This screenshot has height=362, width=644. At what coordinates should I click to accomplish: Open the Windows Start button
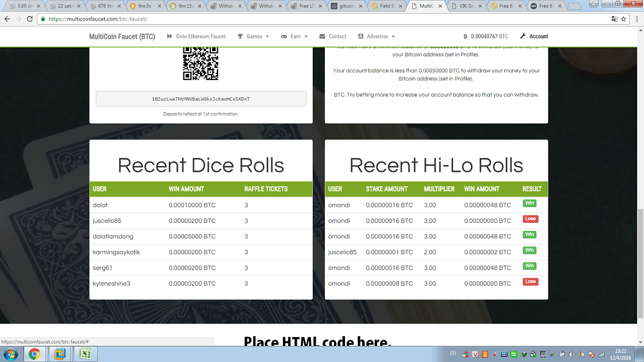click(11, 354)
